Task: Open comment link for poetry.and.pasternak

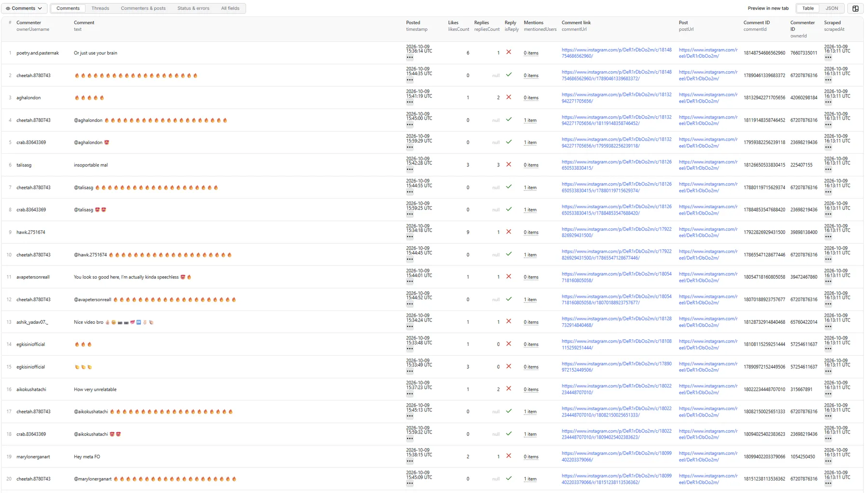Action: pyautogui.click(x=616, y=53)
